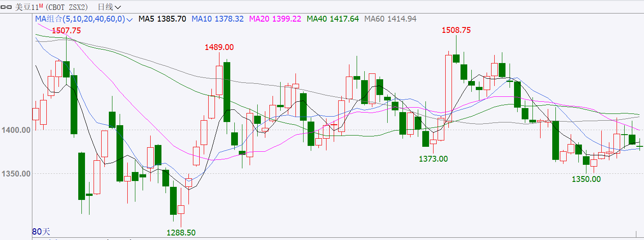The height and width of the screenshot is (240, 644).
Task: Click the 1400.00 price axis label
Action: click(x=16, y=130)
